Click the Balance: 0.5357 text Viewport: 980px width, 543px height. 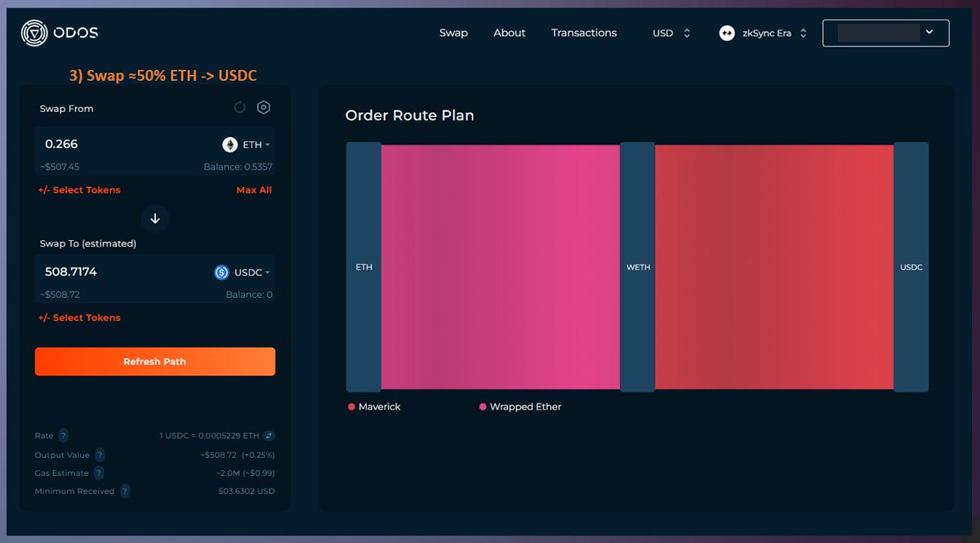click(x=238, y=167)
